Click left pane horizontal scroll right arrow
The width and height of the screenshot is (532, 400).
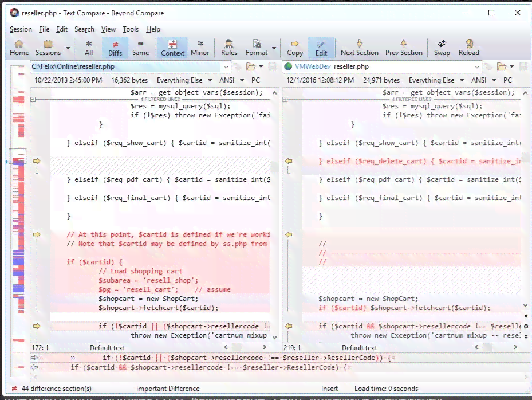265,347
